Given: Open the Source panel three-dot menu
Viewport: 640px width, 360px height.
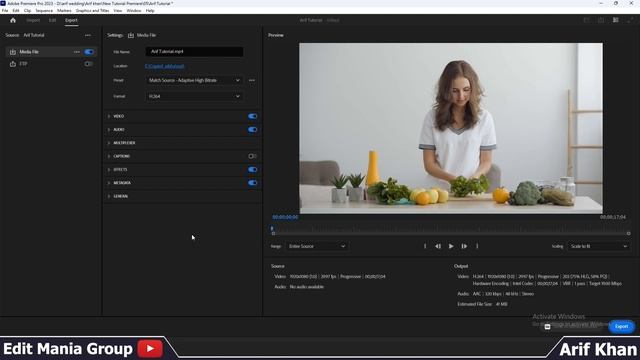Looking at the screenshot, I should click(88, 35).
